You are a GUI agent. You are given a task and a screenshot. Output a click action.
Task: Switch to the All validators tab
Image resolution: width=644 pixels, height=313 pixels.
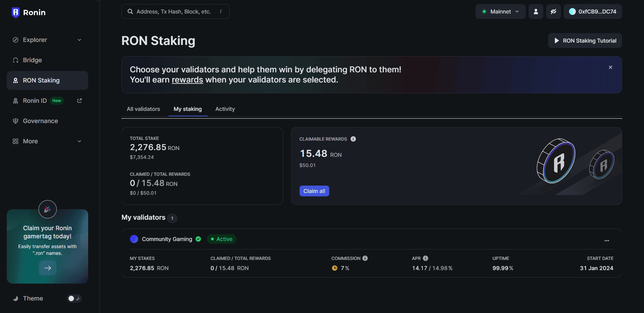pos(143,109)
